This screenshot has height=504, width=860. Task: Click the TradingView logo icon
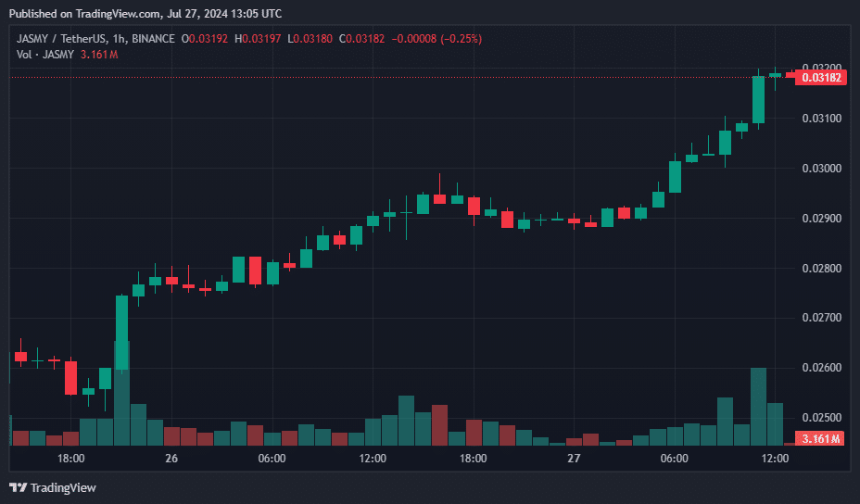click(x=19, y=487)
